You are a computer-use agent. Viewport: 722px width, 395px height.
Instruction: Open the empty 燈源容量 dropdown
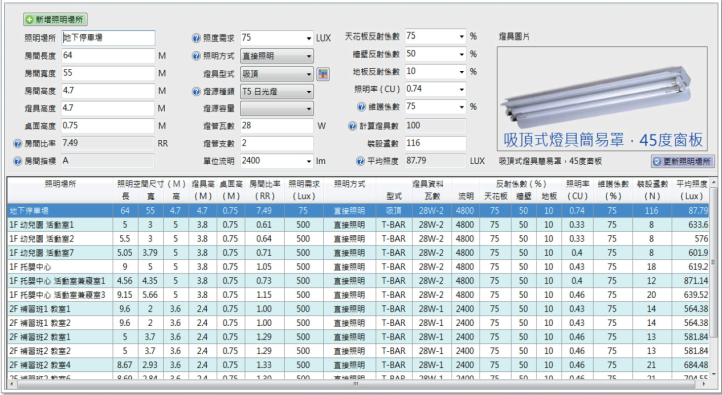tap(277, 109)
